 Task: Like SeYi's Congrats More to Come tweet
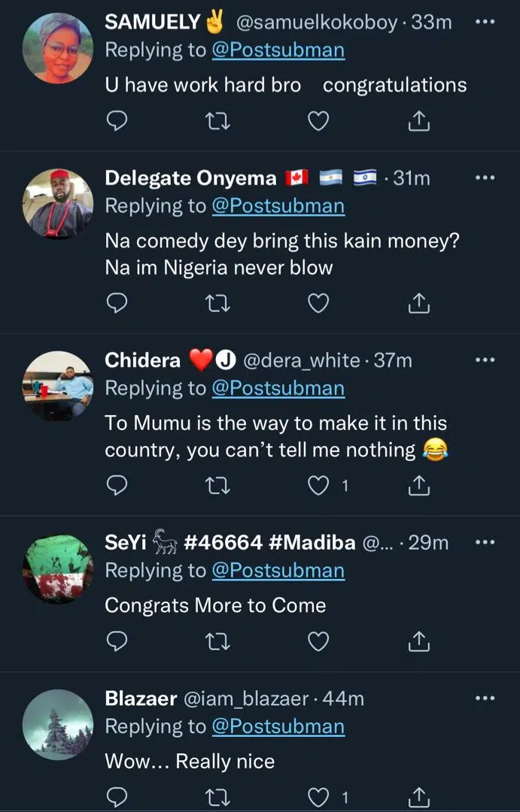tap(319, 641)
